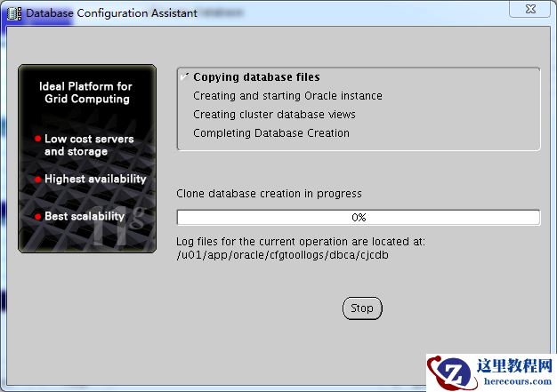Click the Database Configuration Assistant title icon
The width and height of the screenshot is (557, 392).
(x=14, y=13)
